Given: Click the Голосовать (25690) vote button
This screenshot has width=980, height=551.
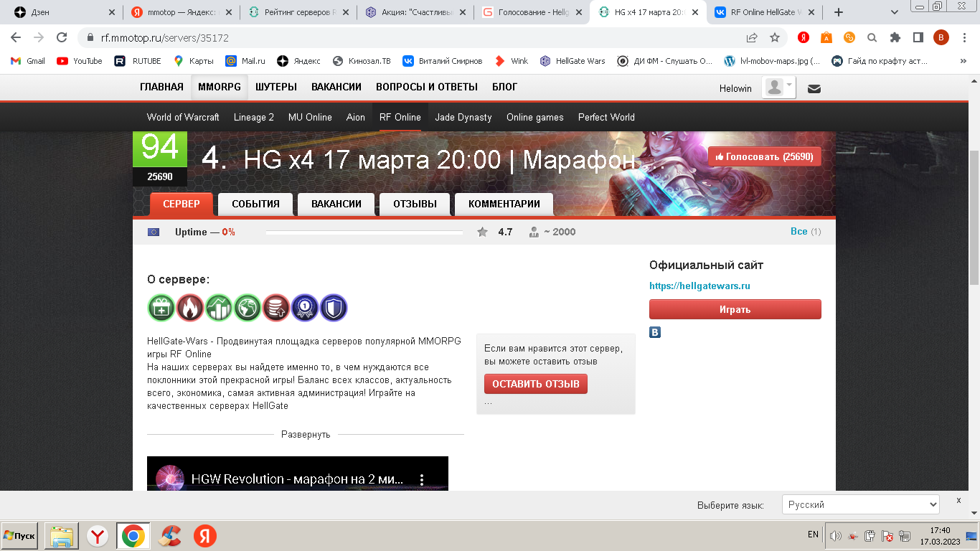Looking at the screenshot, I should (x=765, y=156).
